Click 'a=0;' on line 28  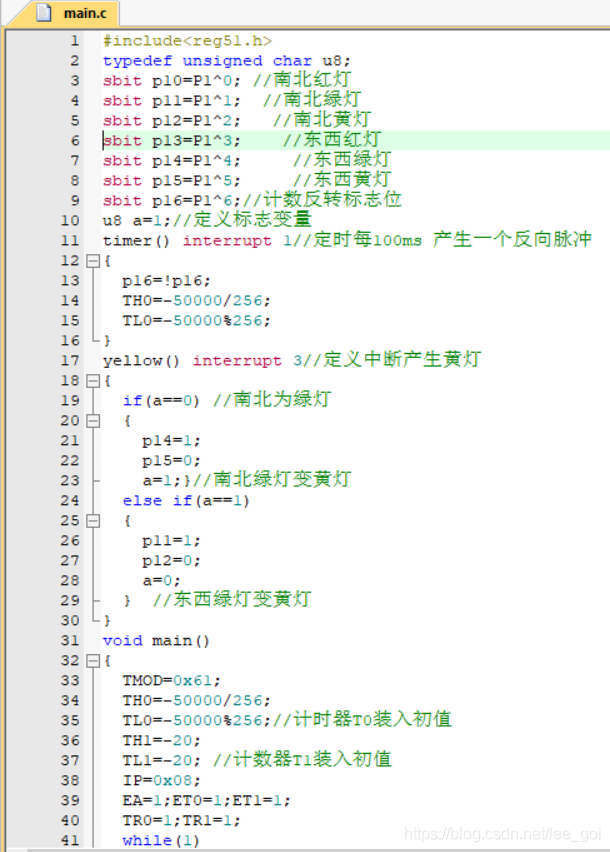coord(161,581)
